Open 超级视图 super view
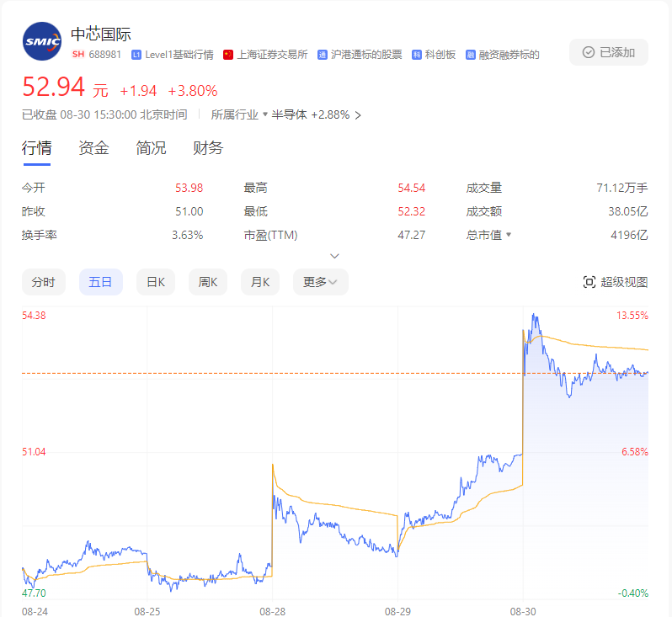The image size is (672, 617). click(x=616, y=282)
